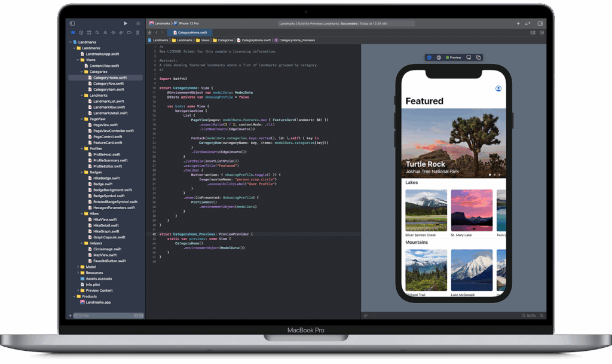
Task: Click the duplicate preview icon in the canvas
Action: click(478, 57)
